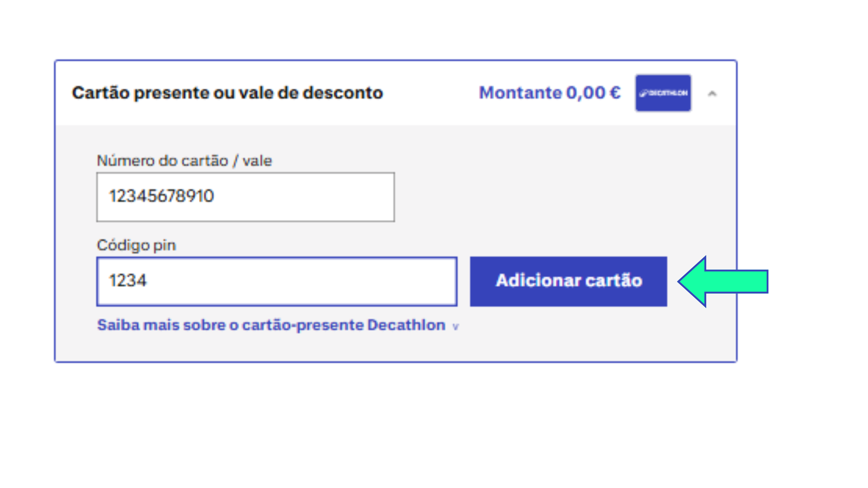
Task: Click the small v after the Decathlon link
Action: coord(455,325)
